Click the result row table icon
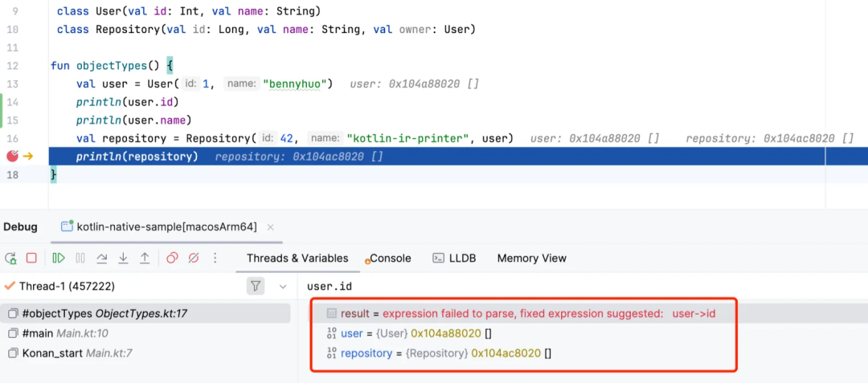Screen dimensions: 868x383 (332, 313)
